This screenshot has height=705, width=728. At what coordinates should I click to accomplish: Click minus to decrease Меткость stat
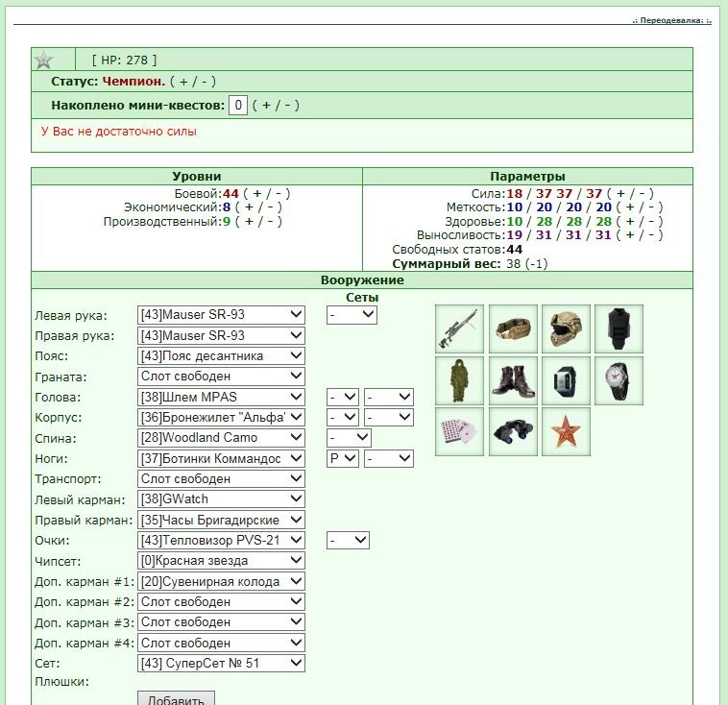coord(650,207)
